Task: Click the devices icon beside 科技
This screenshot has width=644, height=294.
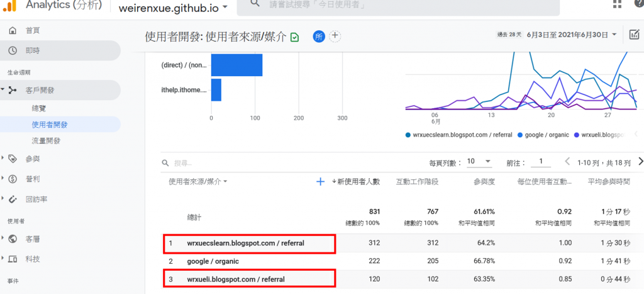Action: 13,259
